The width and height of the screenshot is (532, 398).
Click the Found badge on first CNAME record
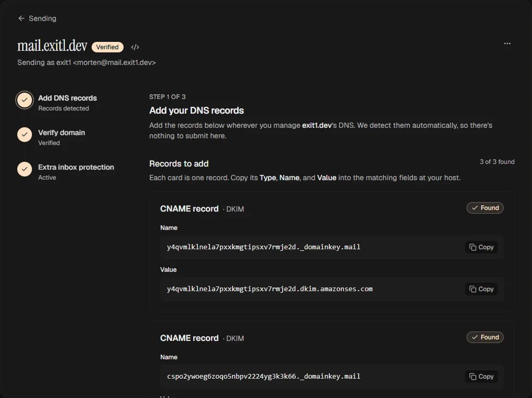(485, 208)
